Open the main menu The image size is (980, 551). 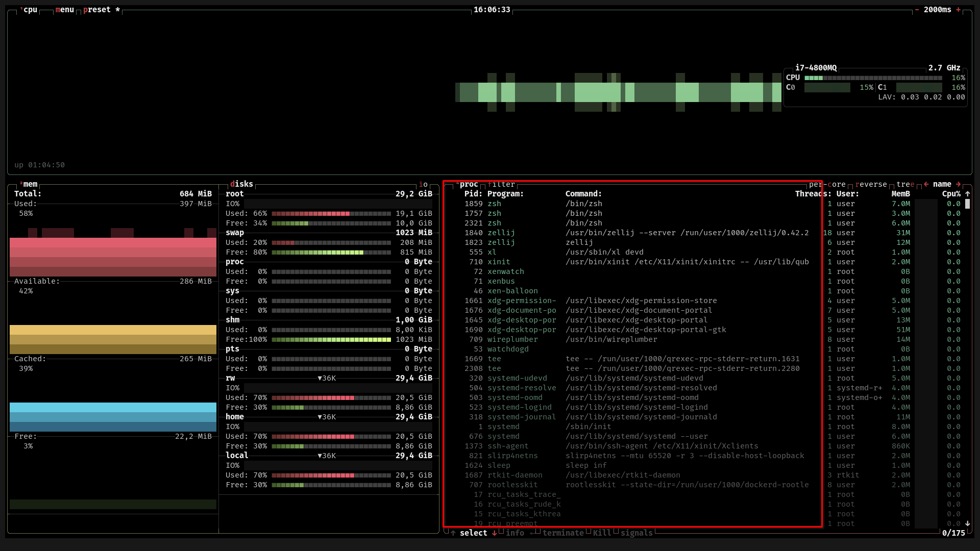(x=64, y=9)
